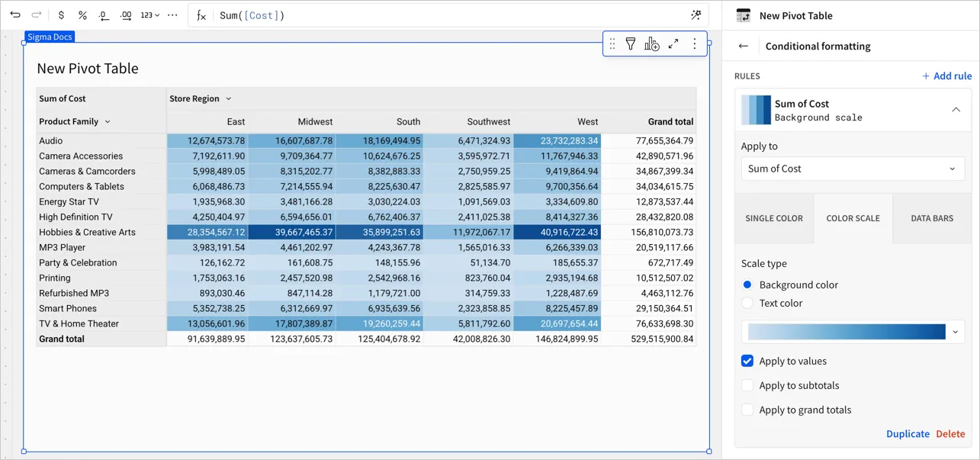Switch to the Single Color tab
Screen dimensions: 980x460
click(x=774, y=218)
